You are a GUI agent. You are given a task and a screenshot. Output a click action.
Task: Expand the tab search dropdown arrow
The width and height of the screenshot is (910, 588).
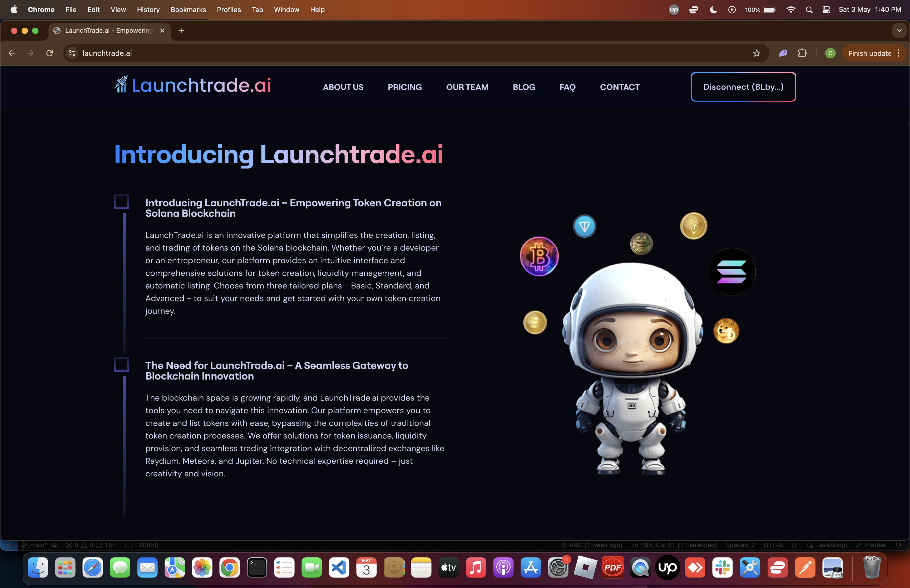point(899,31)
